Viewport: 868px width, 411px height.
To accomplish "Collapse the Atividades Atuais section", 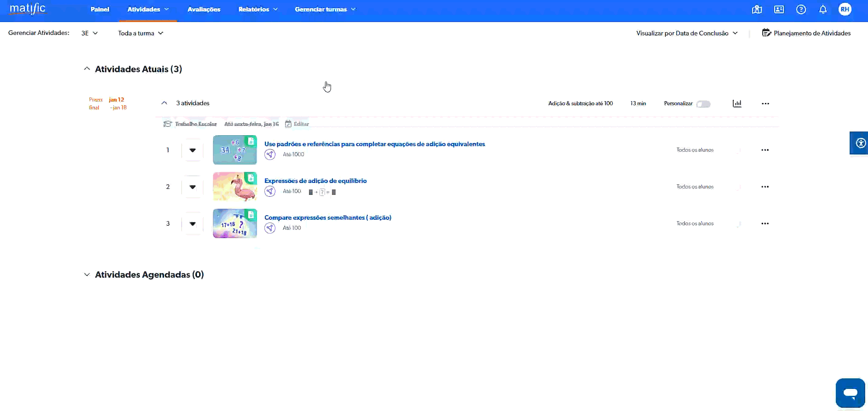I will coord(87,69).
